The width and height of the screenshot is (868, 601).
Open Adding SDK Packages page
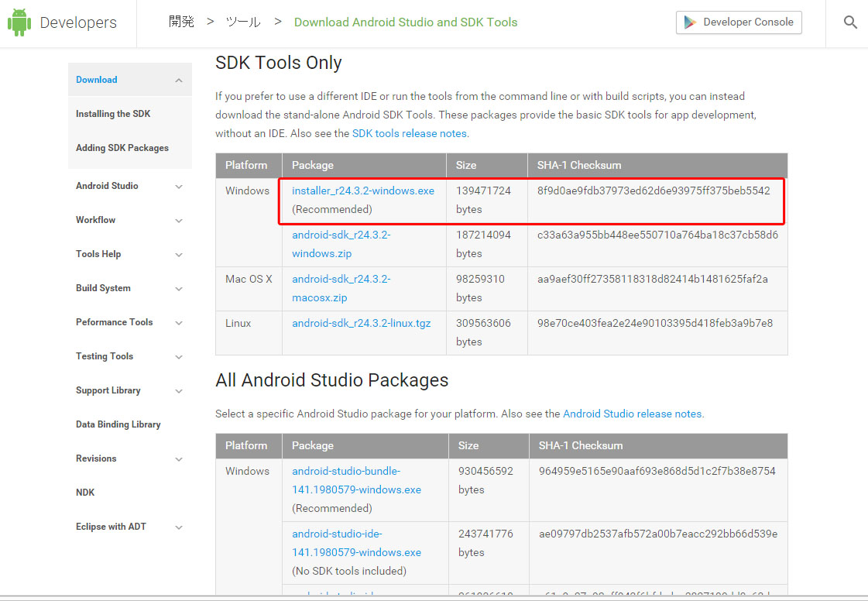[x=122, y=148]
